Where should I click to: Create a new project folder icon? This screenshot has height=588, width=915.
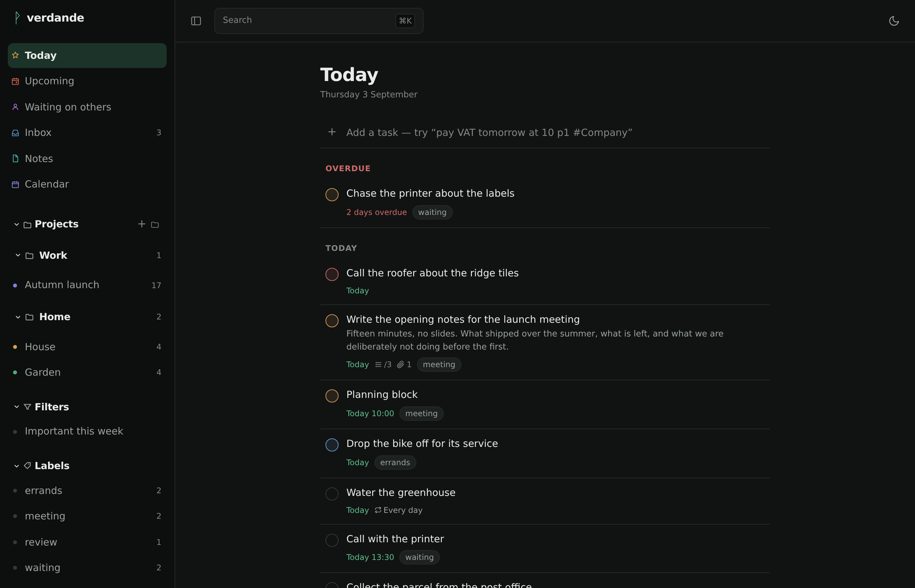click(155, 224)
